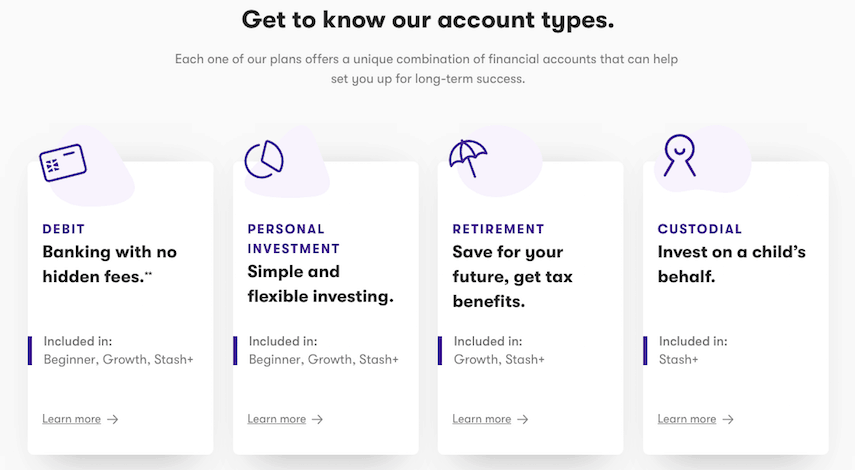Screen dimensions: 855x470
Task: Click the arrow beside Retirement Learn more
Action: (522, 419)
